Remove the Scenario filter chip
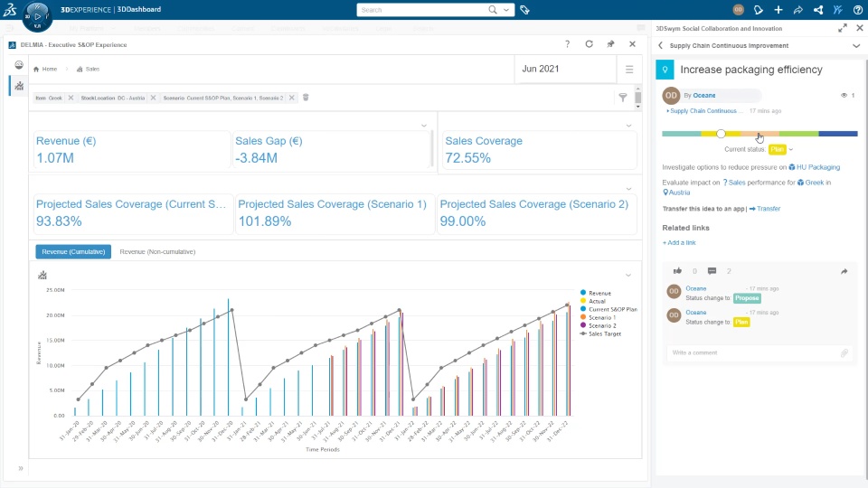The image size is (868, 488). point(292,98)
